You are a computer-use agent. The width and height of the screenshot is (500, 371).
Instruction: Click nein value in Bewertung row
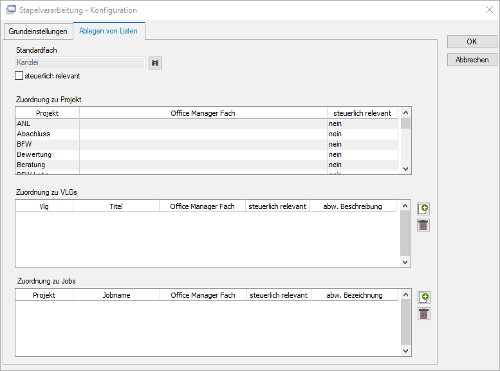pyautogui.click(x=335, y=155)
